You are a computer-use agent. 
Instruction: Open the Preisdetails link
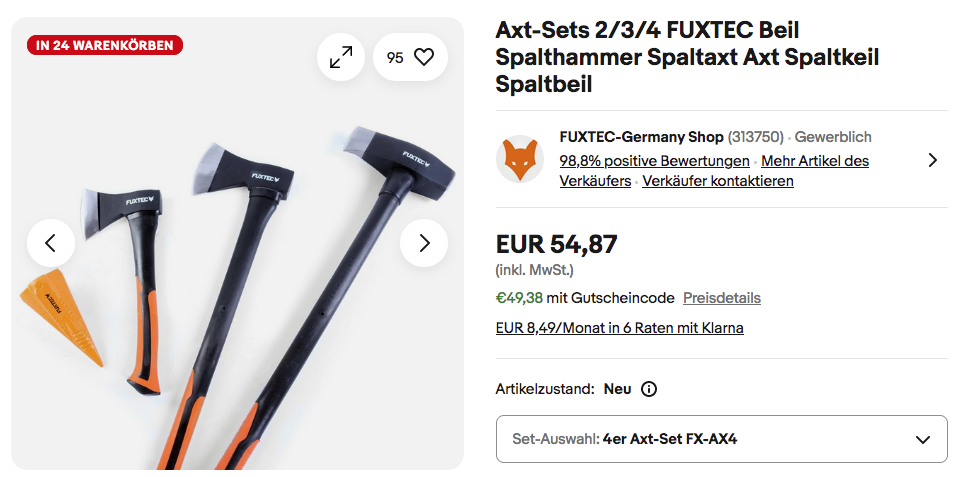pos(721,298)
